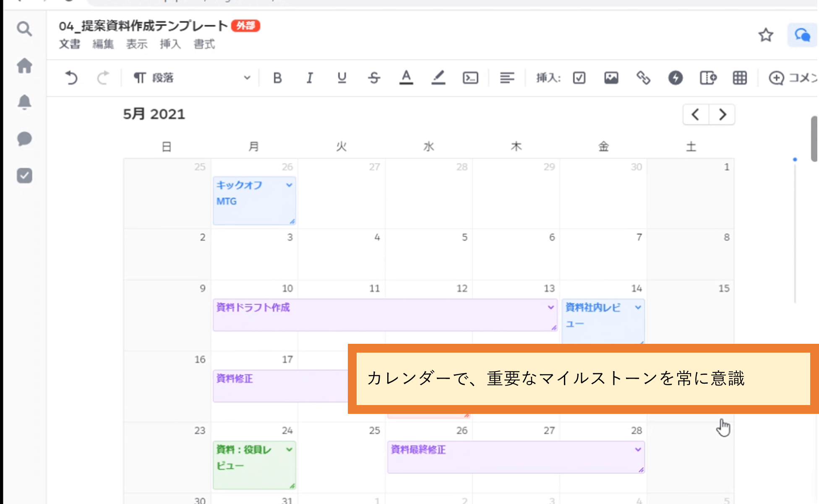Insert a checkbox item from toolbar
Screen dimensions: 819x504
click(579, 78)
